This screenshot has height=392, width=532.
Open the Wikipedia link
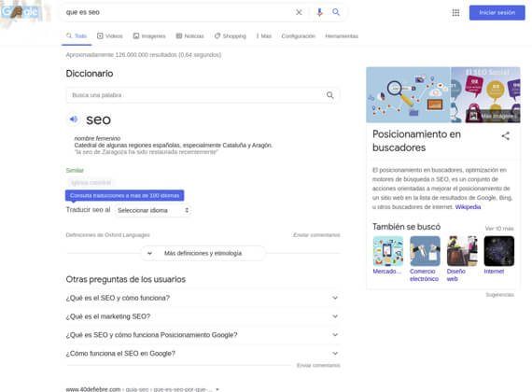coord(468,206)
